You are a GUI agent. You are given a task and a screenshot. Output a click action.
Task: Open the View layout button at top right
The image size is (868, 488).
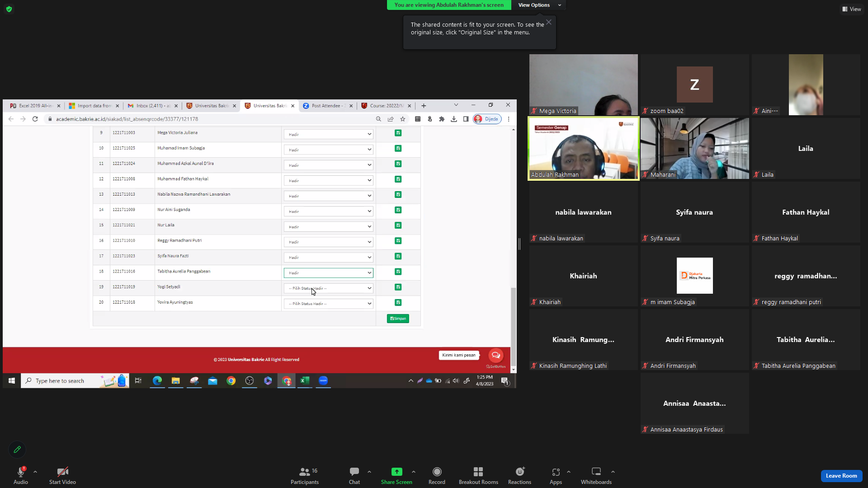[x=851, y=9]
